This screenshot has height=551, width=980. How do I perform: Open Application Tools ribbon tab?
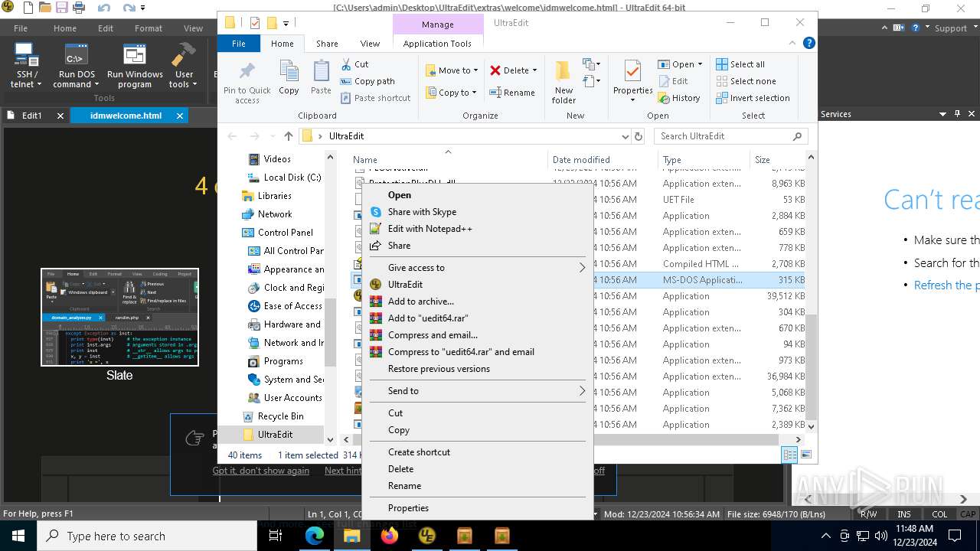437,44
